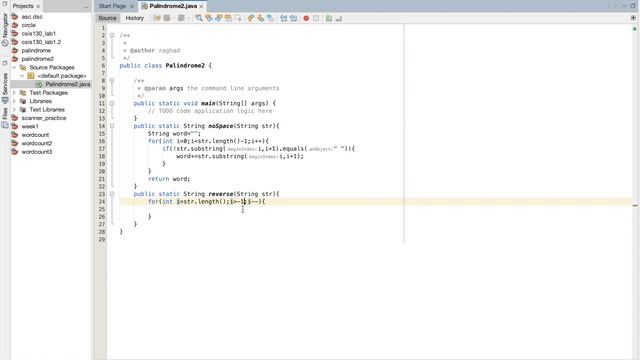640x360 pixels.
Task: Collapse main method fold at line 11
Action: (x=112, y=103)
